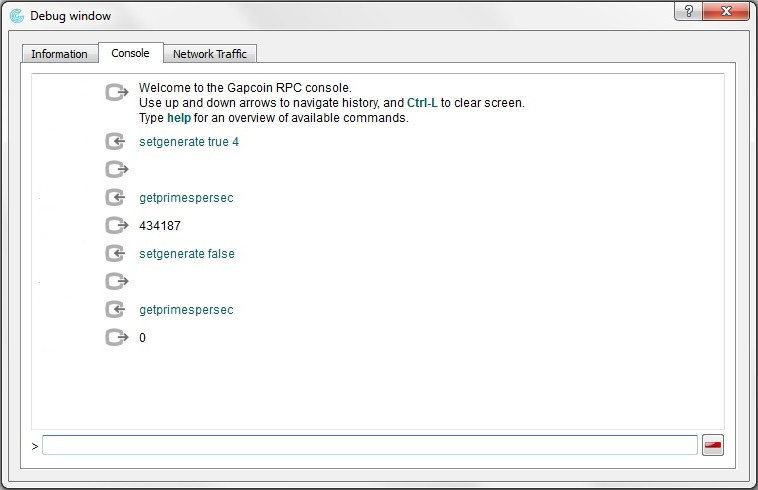Click the 434187 result value
This screenshot has width=758, height=490.
pyautogui.click(x=160, y=226)
